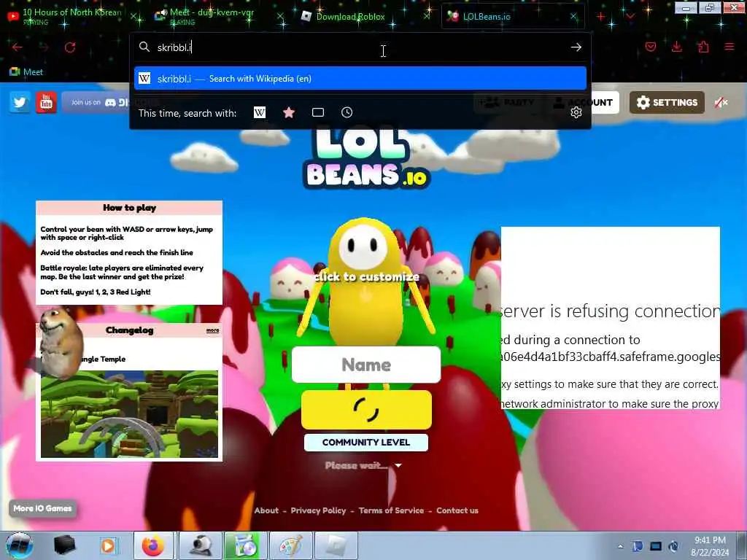Viewport: 747px width, 560px height.
Task: Open the Contact us footer link
Action: coord(457,510)
